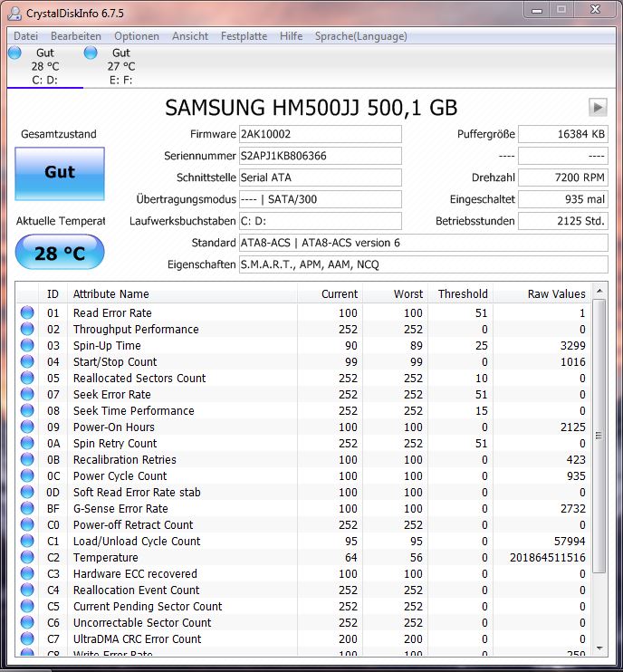The width and height of the screenshot is (623, 672).
Task: Click the Drehzahl field 7200 RPM
Action: click(563, 178)
